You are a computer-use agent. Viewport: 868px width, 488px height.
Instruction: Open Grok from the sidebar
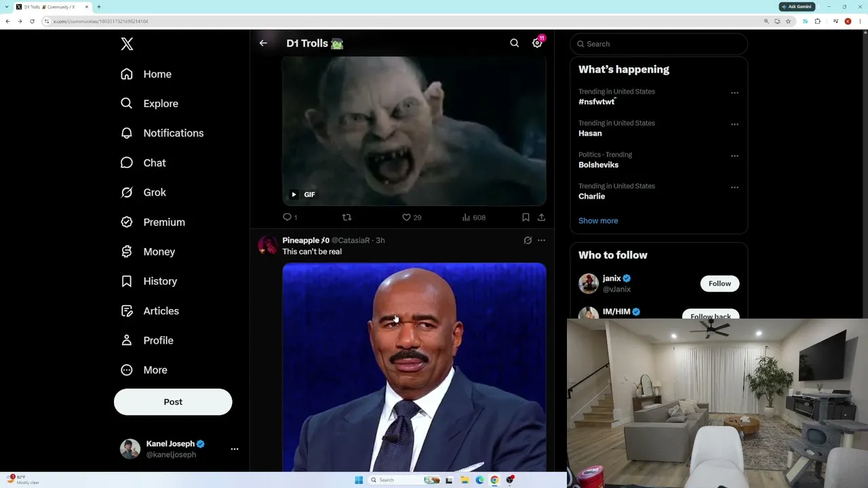pos(143,192)
